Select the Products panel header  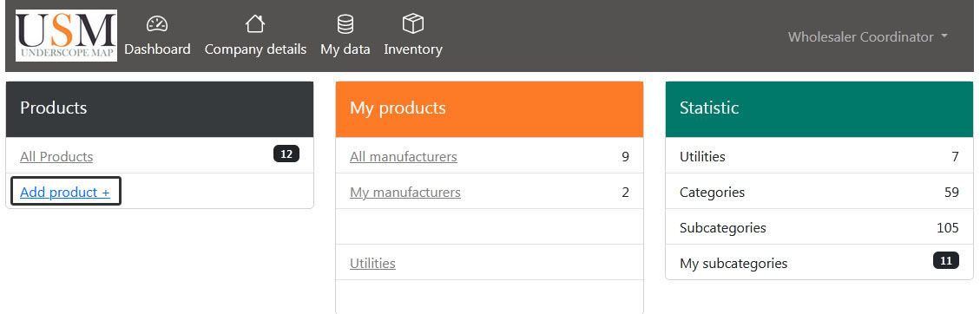click(x=160, y=108)
